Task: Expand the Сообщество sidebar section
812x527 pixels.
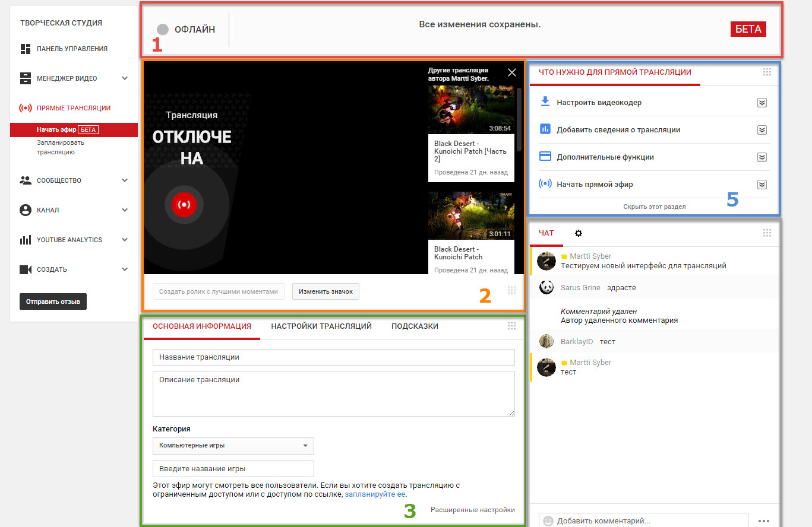Action: pyautogui.click(x=125, y=180)
